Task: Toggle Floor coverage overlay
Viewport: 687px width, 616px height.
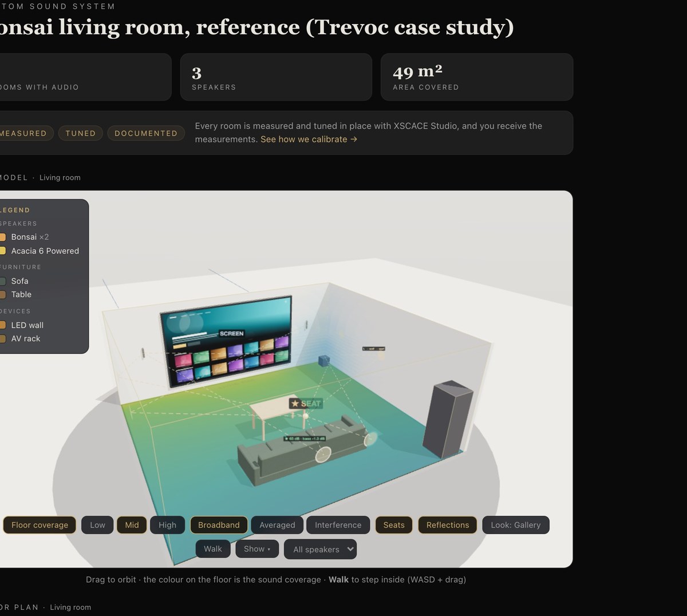Action: [x=40, y=525]
